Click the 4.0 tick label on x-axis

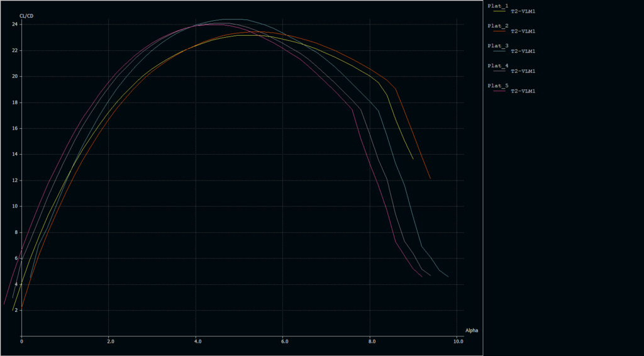click(x=197, y=342)
